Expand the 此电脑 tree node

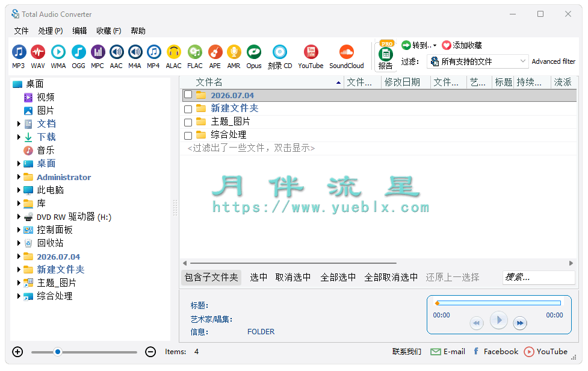[x=19, y=190]
